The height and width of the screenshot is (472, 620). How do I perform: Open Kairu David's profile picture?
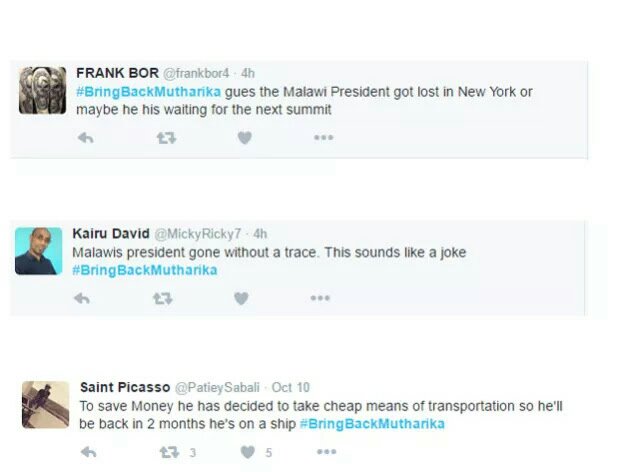(x=39, y=251)
